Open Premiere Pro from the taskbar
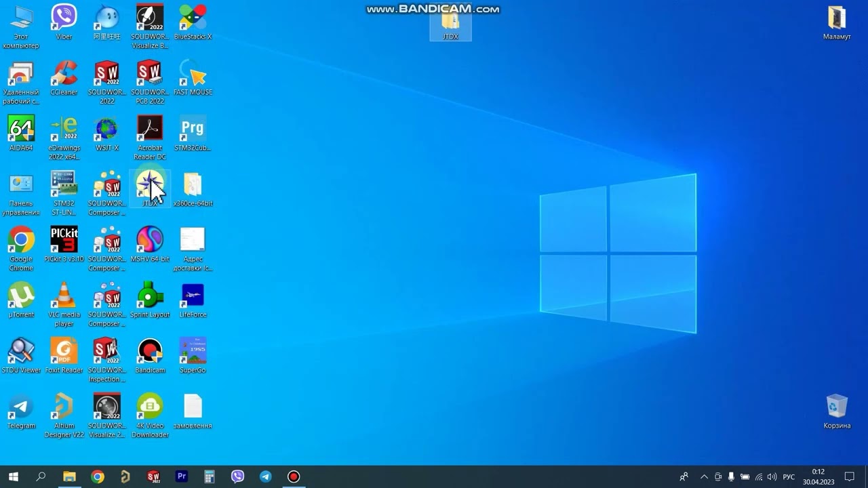This screenshot has width=868, height=488. 181,476
